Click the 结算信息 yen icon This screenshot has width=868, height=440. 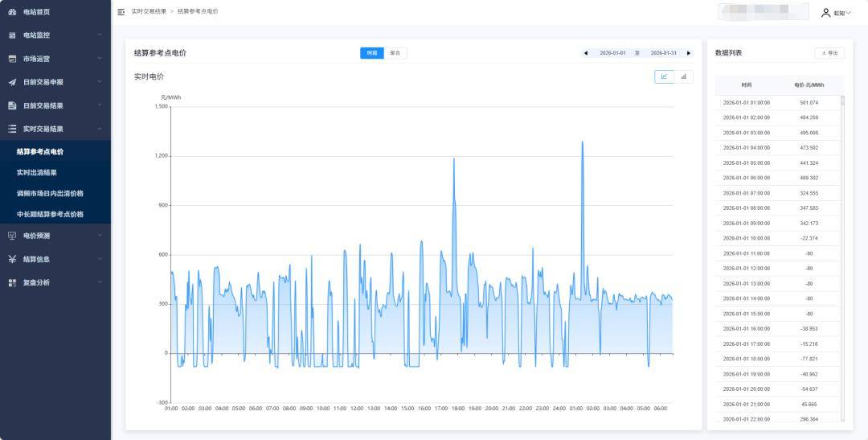tap(12, 259)
